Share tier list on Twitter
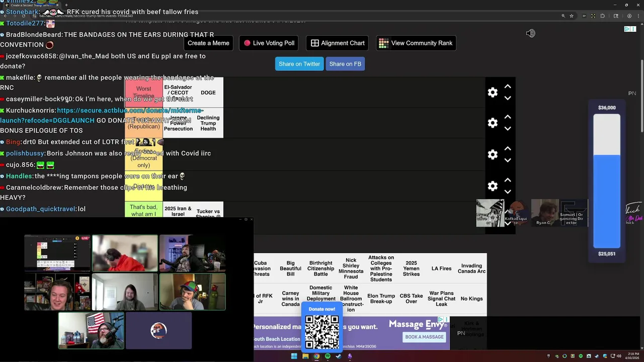The width and height of the screenshot is (644, 362). point(299,64)
